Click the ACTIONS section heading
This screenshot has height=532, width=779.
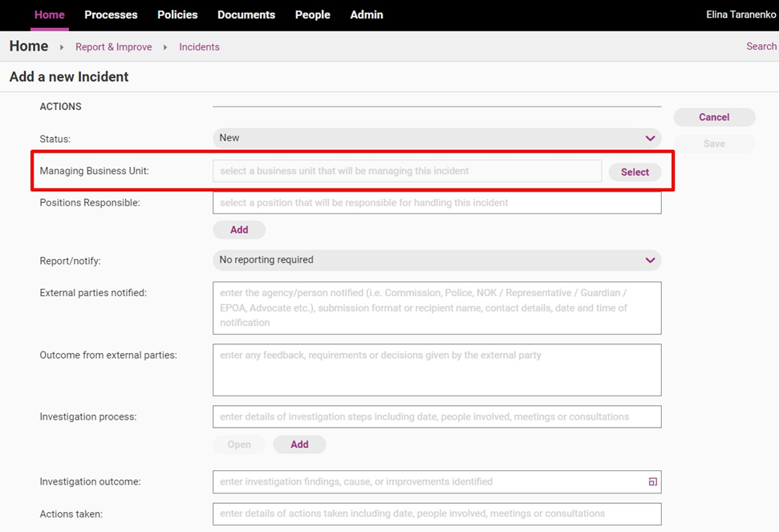[x=61, y=106]
